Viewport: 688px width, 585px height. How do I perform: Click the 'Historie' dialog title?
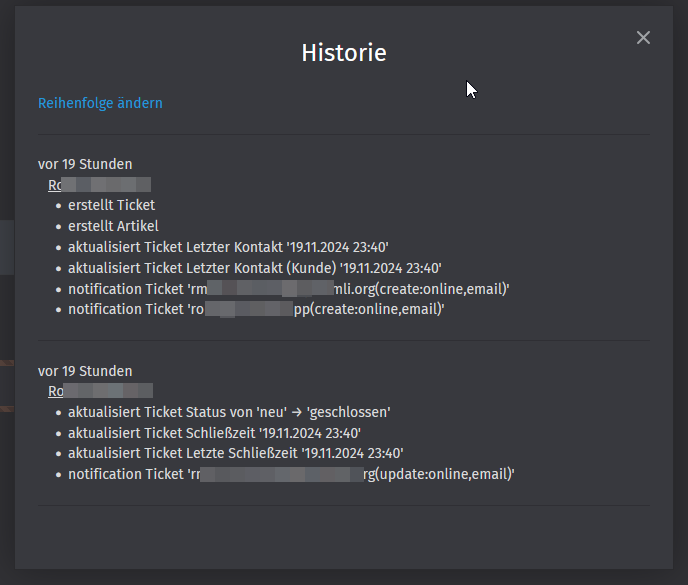pyautogui.click(x=344, y=53)
